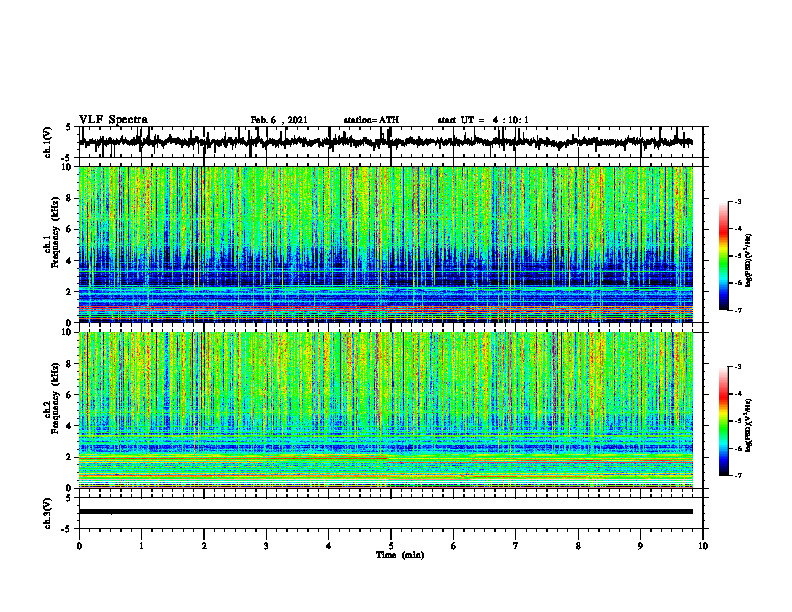Select the ch.2 "Frequency (kHz)" axis label
The height and width of the screenshot is (612, 792).
[55, 398]
